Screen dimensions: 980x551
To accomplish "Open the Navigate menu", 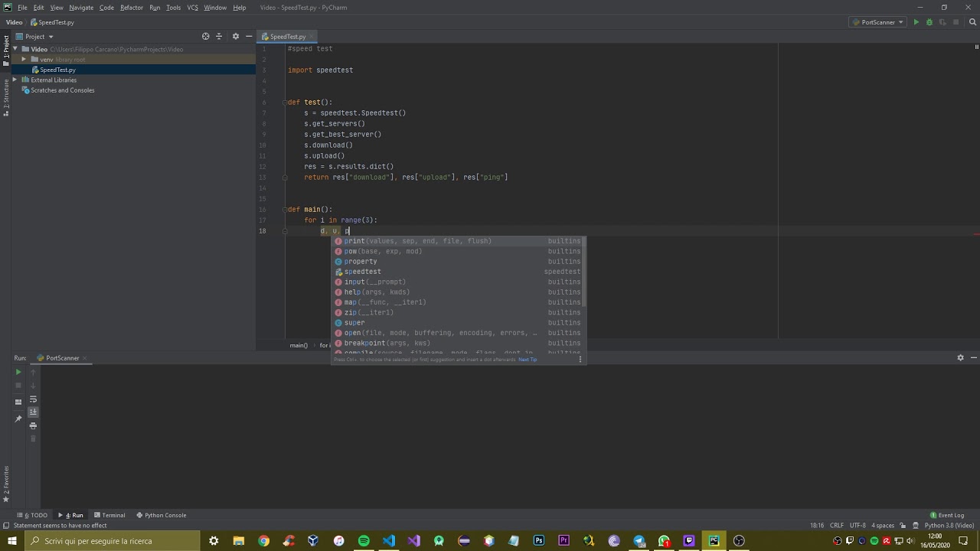I will pos(81,8).
